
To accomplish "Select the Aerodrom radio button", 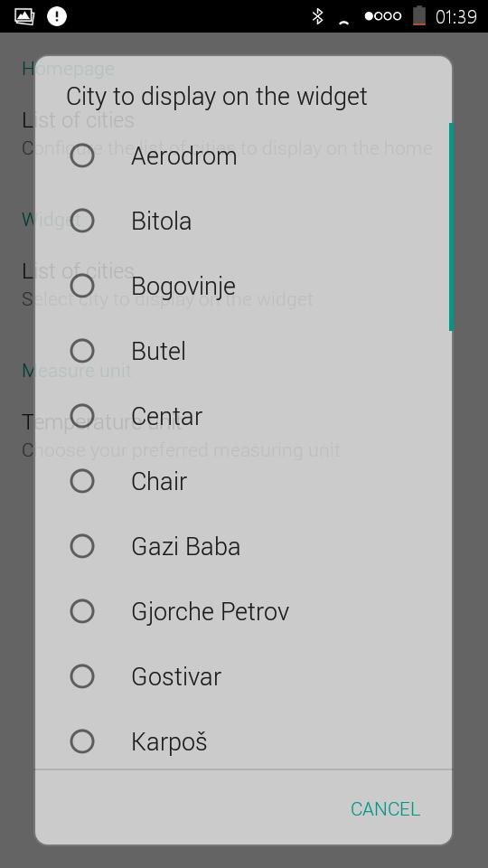I will 82,156.
